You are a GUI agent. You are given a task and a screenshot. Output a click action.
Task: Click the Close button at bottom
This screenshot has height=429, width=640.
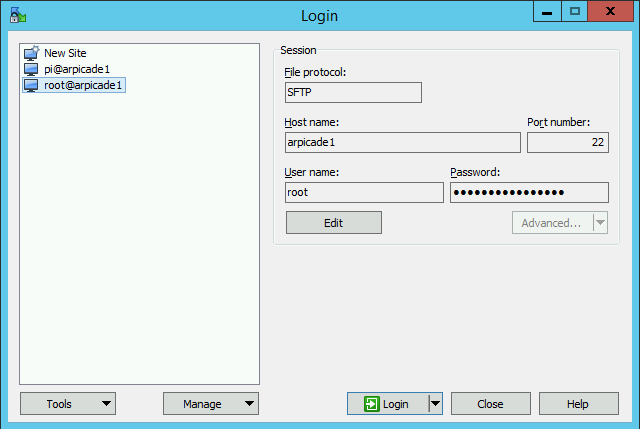point(491,404)
